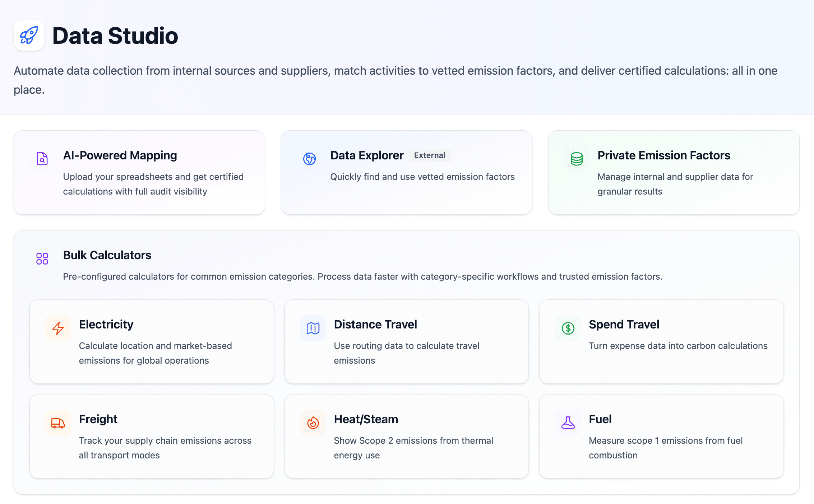The width and height of the screenshot is (814, 504).
Task: Select the Heat/Steam flame icon
Action: (x=313, y=423)
